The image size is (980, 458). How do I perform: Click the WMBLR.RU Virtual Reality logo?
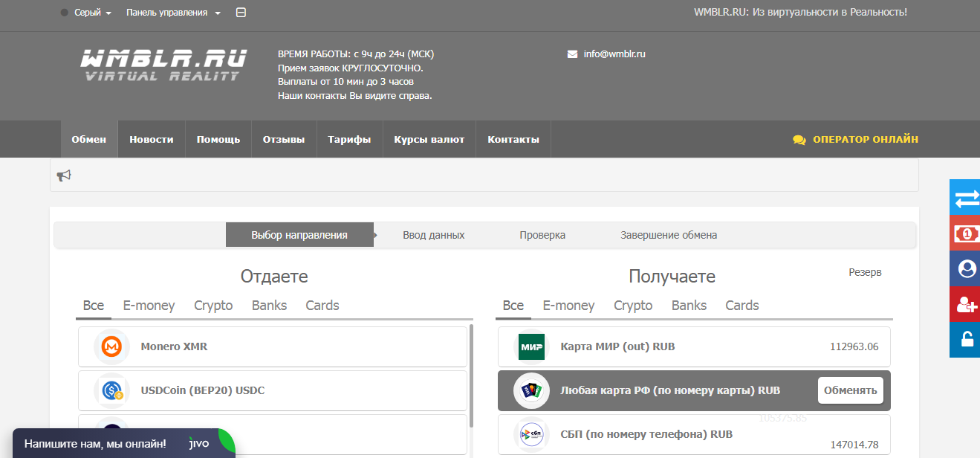163,65
